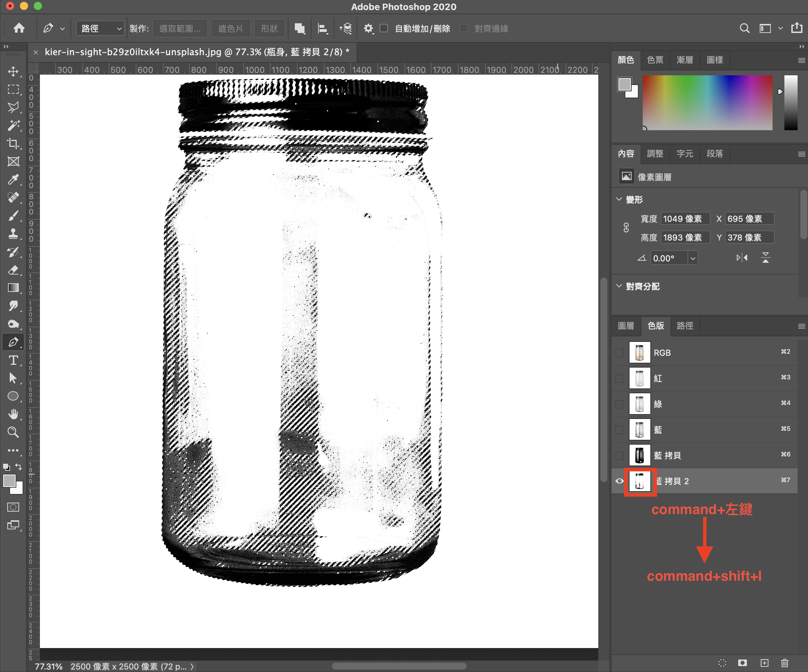Select the Clone Stamp tool

tap(13, 234)
